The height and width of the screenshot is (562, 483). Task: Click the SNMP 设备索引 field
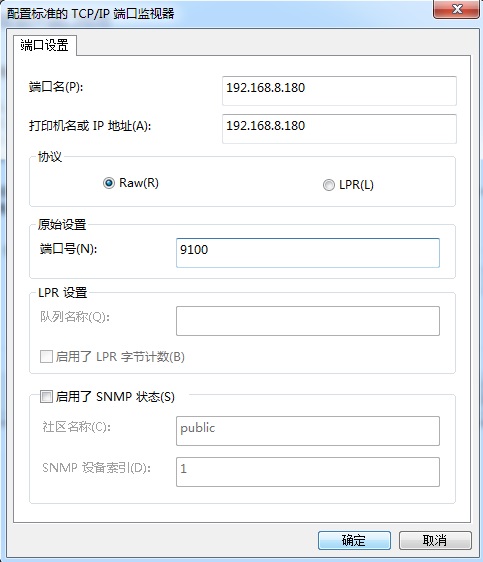(308, 472)
